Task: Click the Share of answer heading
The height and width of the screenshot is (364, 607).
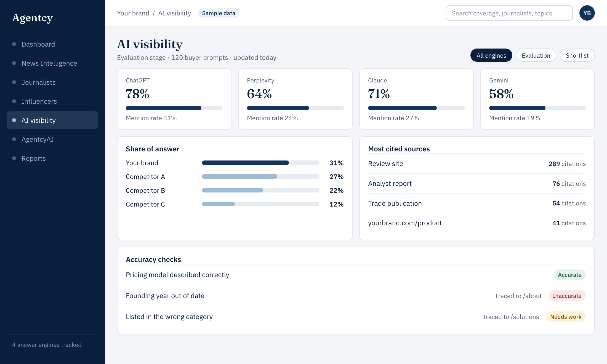Action: 153,149
